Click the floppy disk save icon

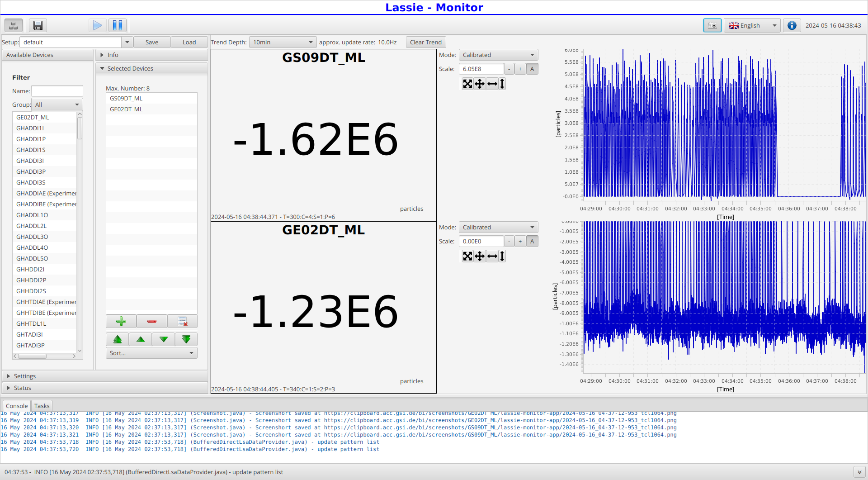[x=38, y=25]
